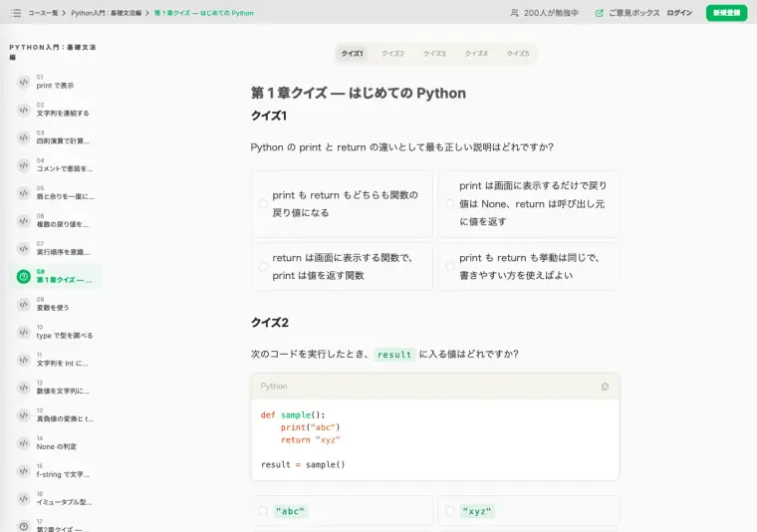Switch to the クイズ3 tab
Screen dimensions: 757x532
point(434,54)
